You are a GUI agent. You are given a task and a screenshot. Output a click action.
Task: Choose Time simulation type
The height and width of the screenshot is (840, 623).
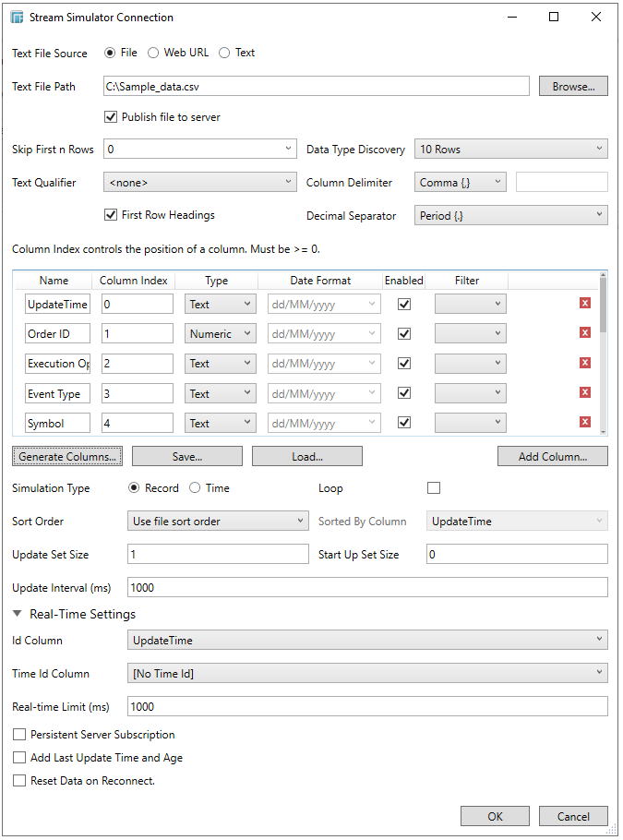[x=195, y=488]
